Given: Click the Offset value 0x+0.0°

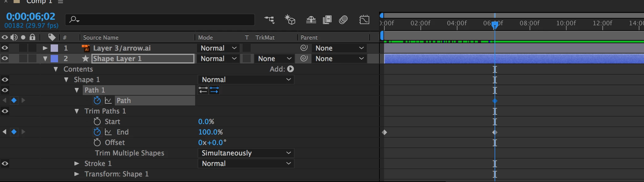Looking at the screenshot, I should 212,143.
